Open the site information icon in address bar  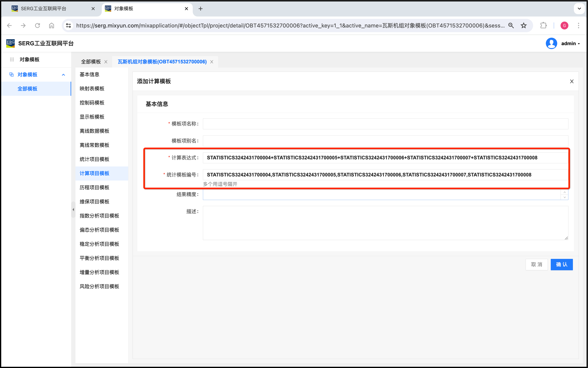69,26
